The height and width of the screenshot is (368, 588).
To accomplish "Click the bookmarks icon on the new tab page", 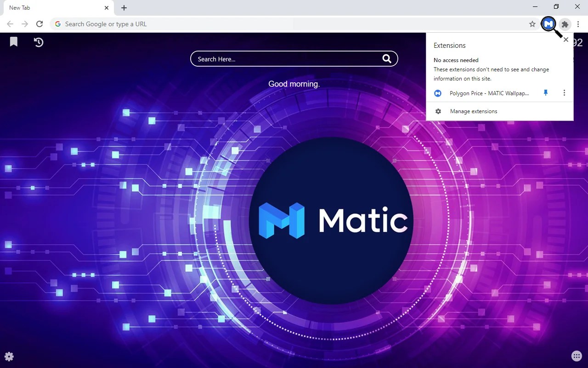I will (x=13, y=41).
